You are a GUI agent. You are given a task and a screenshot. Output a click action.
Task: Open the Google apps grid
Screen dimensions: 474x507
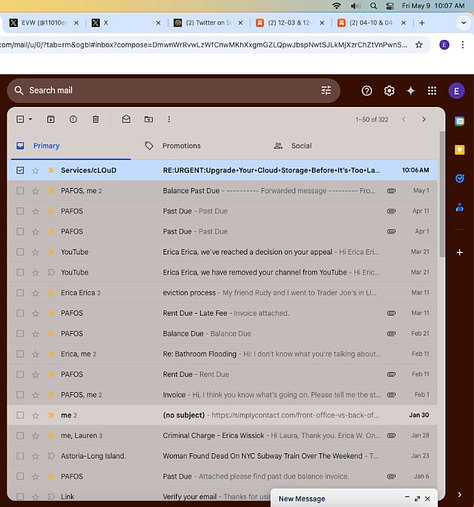[432, 91]
